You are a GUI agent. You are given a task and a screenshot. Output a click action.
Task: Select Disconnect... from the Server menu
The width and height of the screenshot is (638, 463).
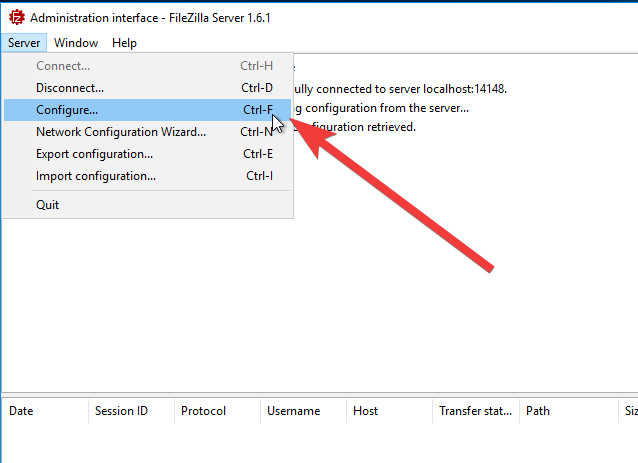[70, 88]
